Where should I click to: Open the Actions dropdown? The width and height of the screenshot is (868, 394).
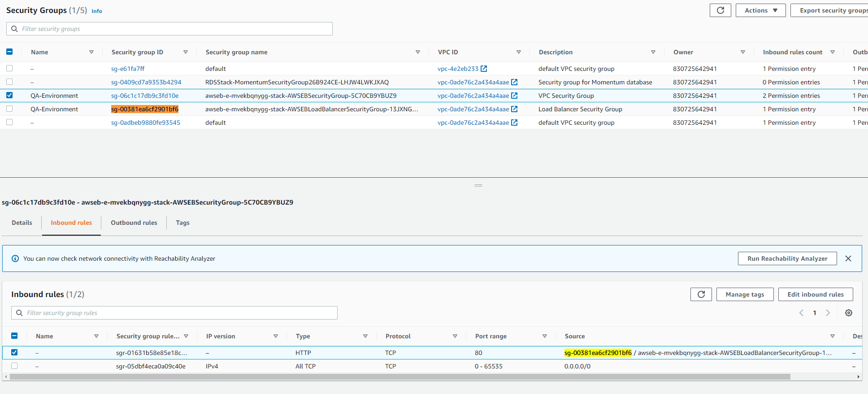[x=760, y=10]
